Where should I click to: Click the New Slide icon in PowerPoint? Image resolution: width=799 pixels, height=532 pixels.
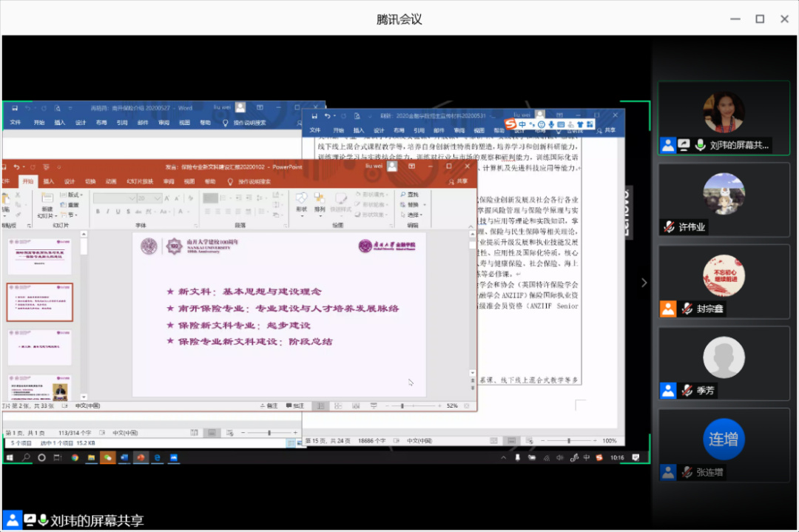click(x=47, y=199)
